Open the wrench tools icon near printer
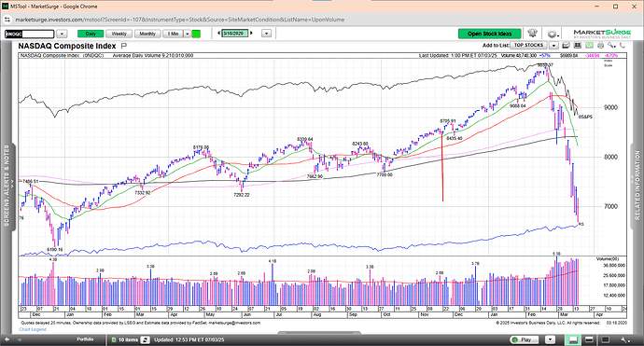The height and width of the screenshot is (346, 644). point(611,46)
